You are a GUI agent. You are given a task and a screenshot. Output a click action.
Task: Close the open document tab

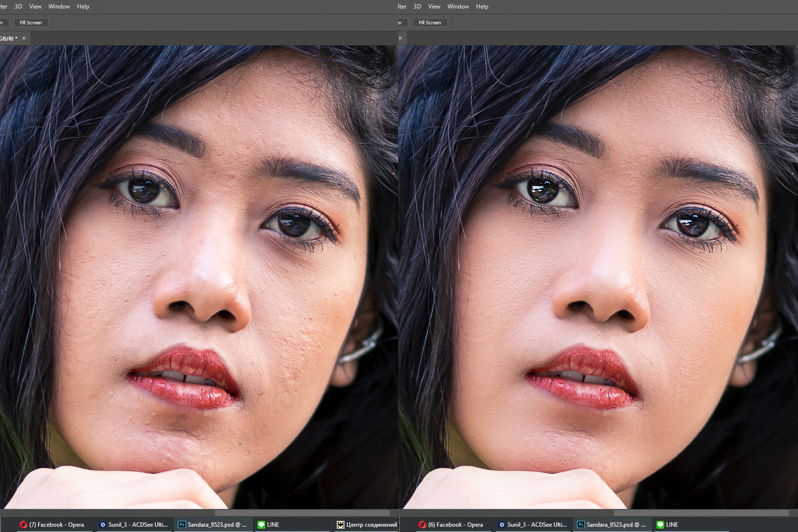[24, 38]
